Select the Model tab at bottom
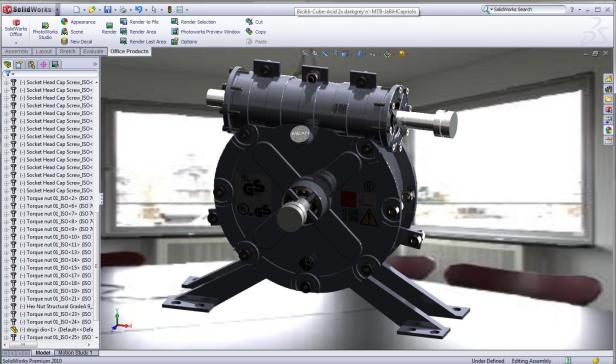This screenshot has height=364, width=616. [43, 353]
